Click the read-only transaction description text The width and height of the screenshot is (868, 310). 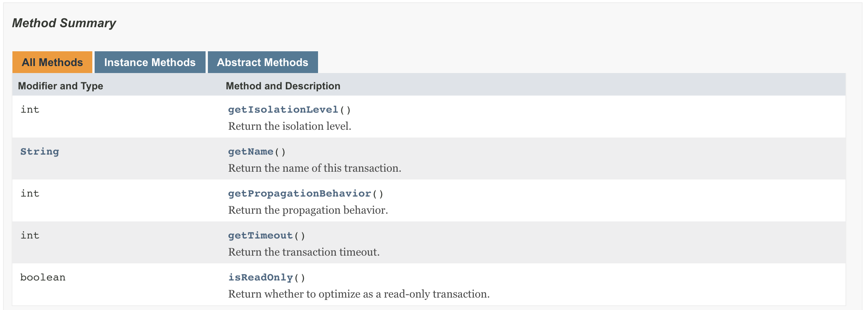point(359,294)
